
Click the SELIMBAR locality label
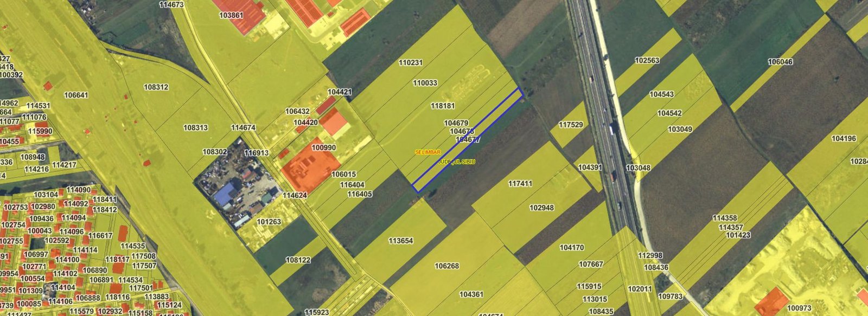[x=427, y=152]
